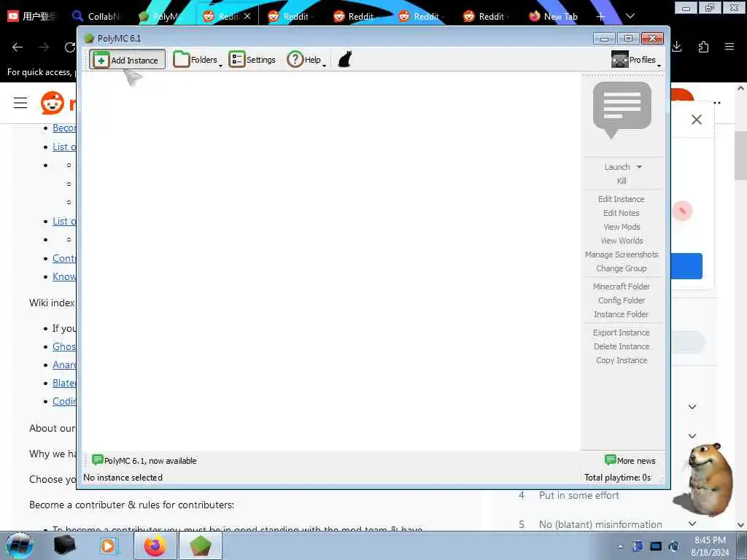747x560 pixels.
Task: Choose Change Group in sidebar
Action: (x=622, y=268)
